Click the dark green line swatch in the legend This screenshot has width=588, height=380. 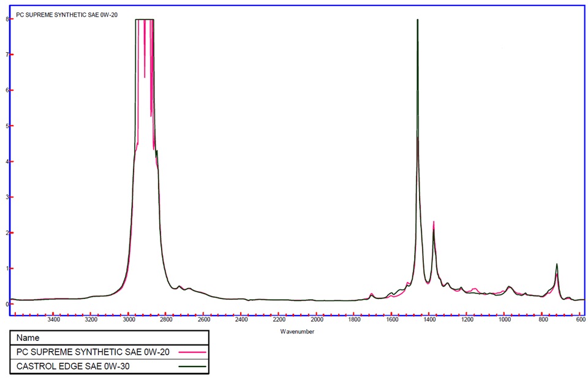(192, 366)
